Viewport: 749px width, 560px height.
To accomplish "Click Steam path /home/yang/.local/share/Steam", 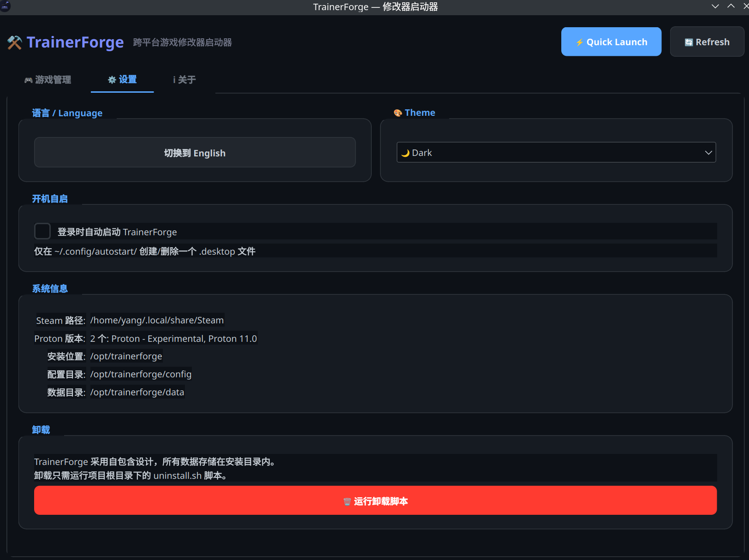I will click(x=157, y=320).
